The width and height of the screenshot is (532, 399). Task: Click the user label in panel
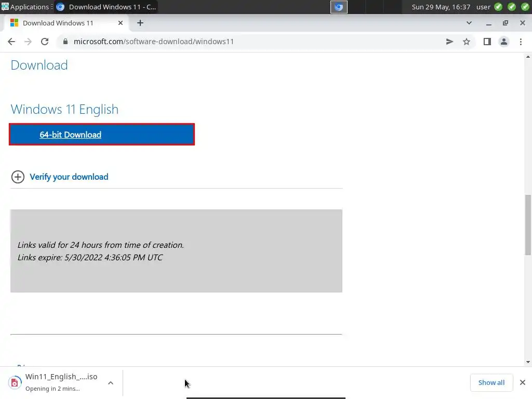click(x=483, y=7)
